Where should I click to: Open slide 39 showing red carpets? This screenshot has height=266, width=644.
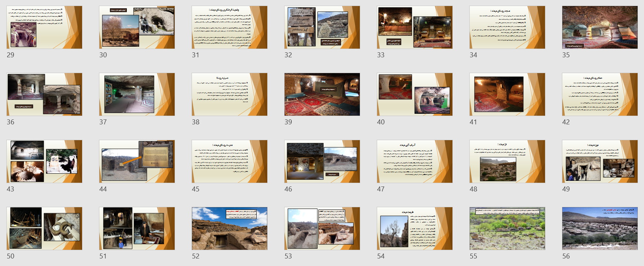click(322, 94)
